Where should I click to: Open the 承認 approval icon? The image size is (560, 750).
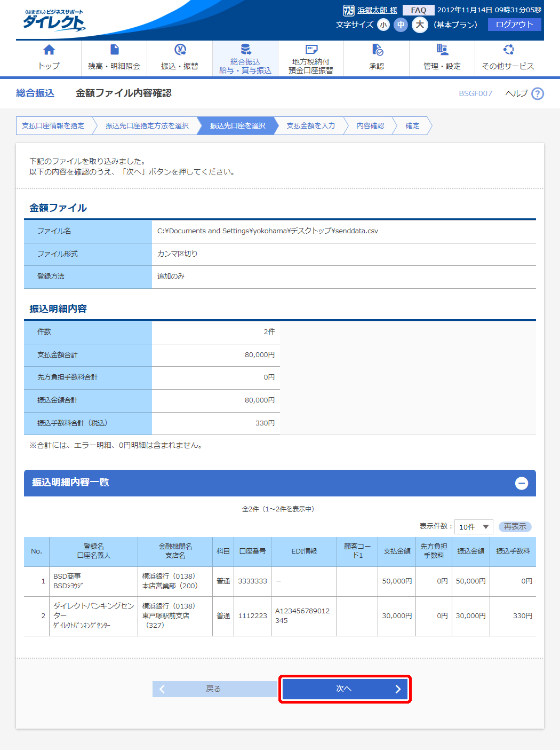[x=377, y=50]
